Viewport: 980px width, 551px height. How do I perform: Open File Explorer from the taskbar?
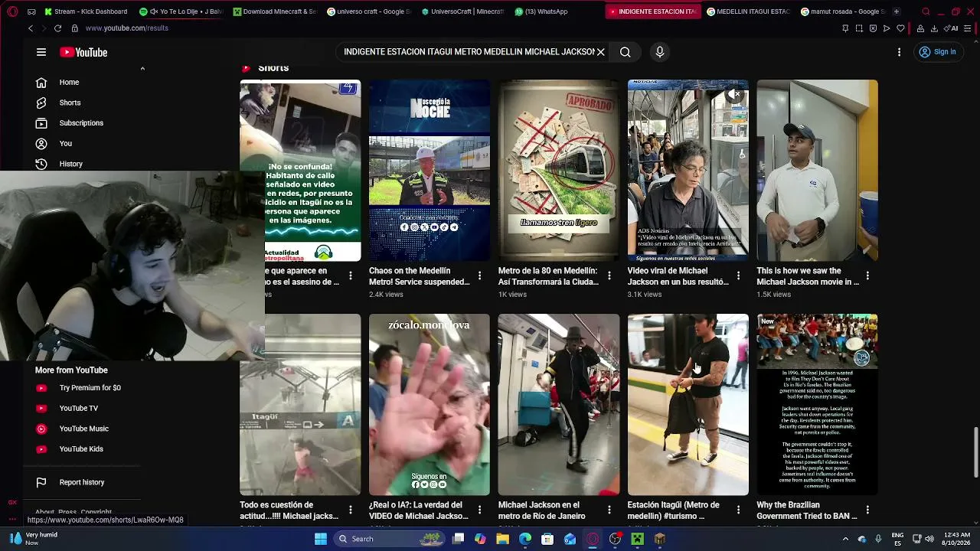pos(503,539)
